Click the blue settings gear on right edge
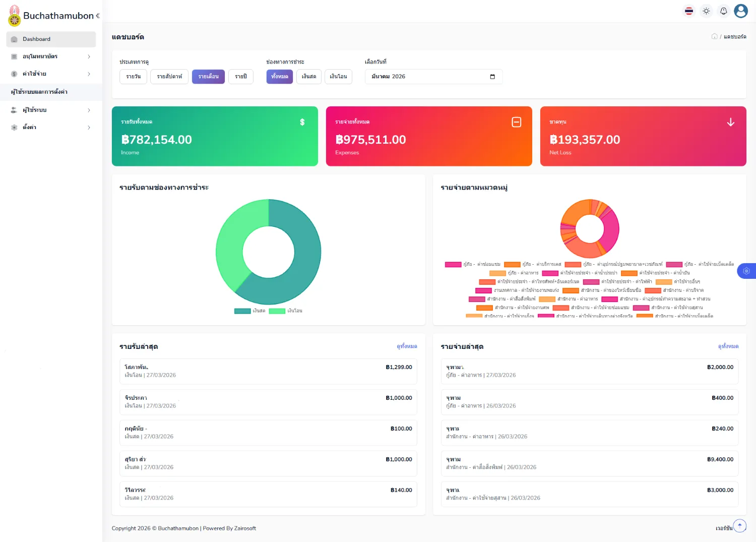This screenshot has height=542, width=756. click(x=746, y=271)
